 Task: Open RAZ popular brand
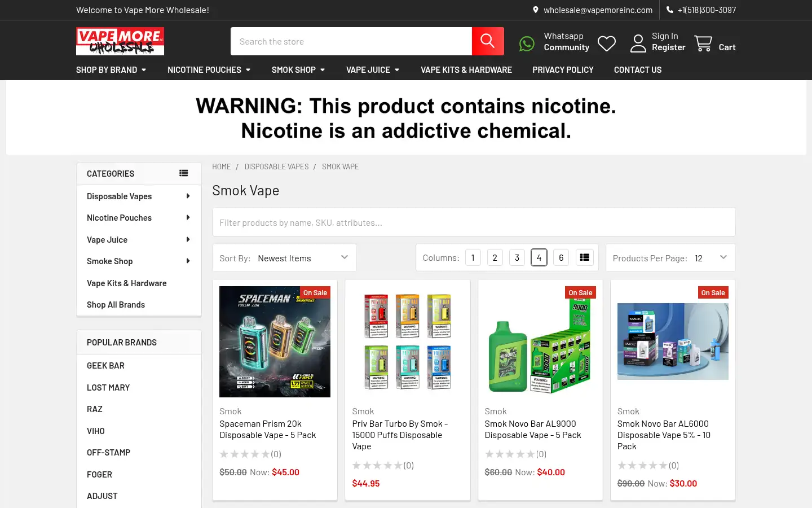[95, 409]
